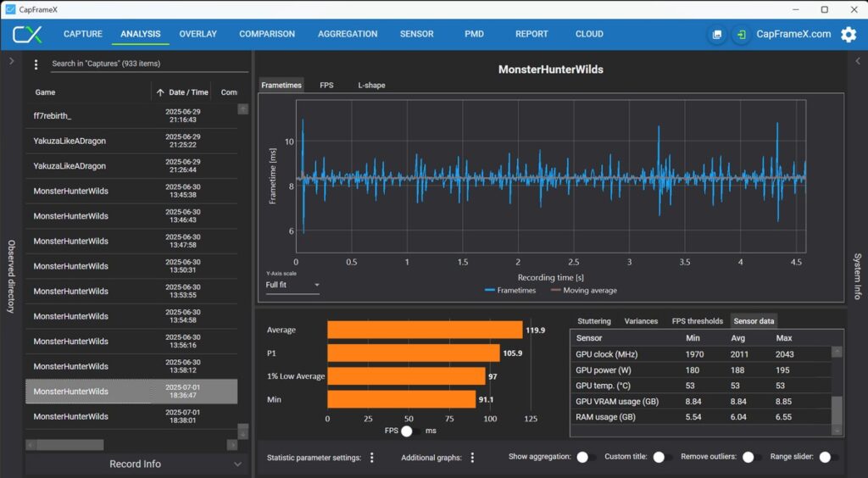The width and height of the screenshot is (868, 478).
Task: Select the ANALYSIS tab
Action: [141, 34]
